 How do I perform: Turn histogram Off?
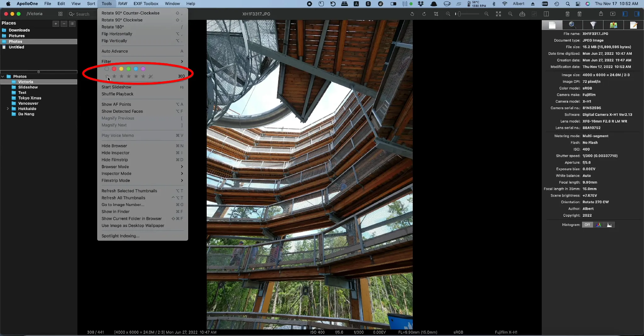coord(587,225)
